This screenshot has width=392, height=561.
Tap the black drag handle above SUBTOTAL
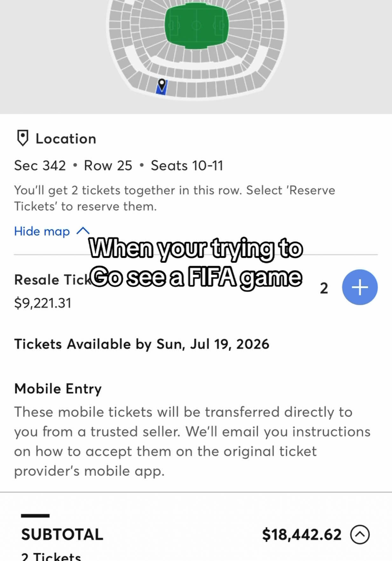(x=35, y=516)
